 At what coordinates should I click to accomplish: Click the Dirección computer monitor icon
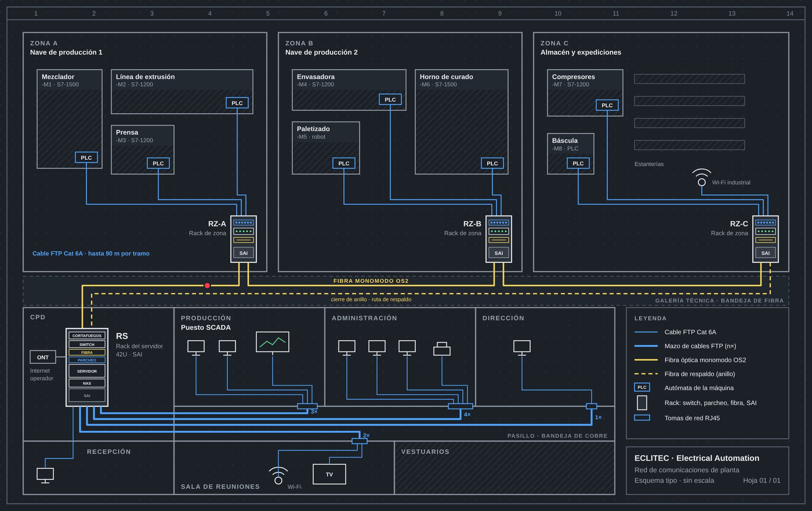[x=522, y=348]
